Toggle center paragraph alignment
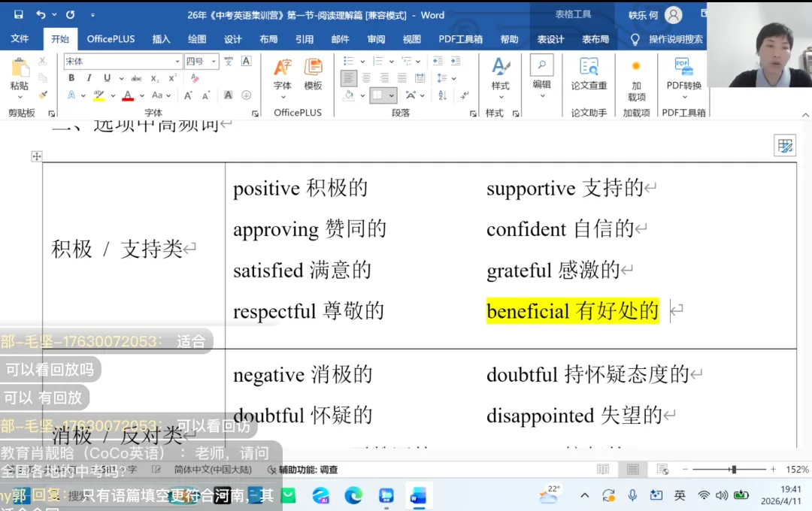Screen dimensions: 812x511 pyautogui.click(x=367, y=77)
